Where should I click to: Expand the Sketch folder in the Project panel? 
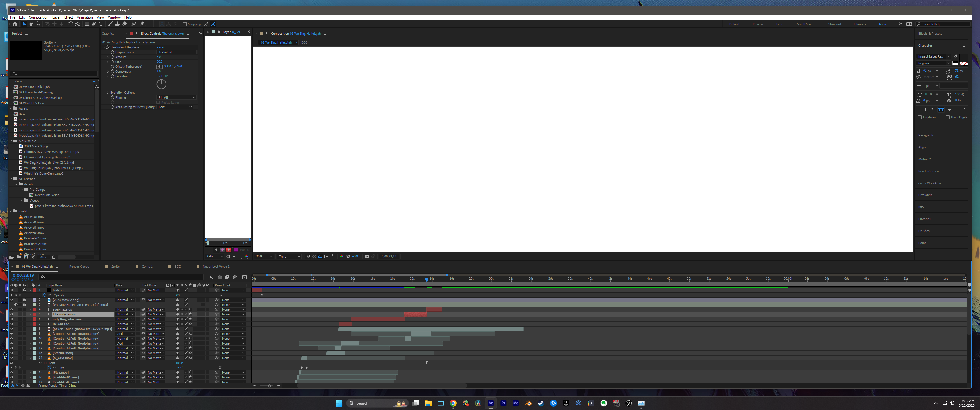click(10, 211)
